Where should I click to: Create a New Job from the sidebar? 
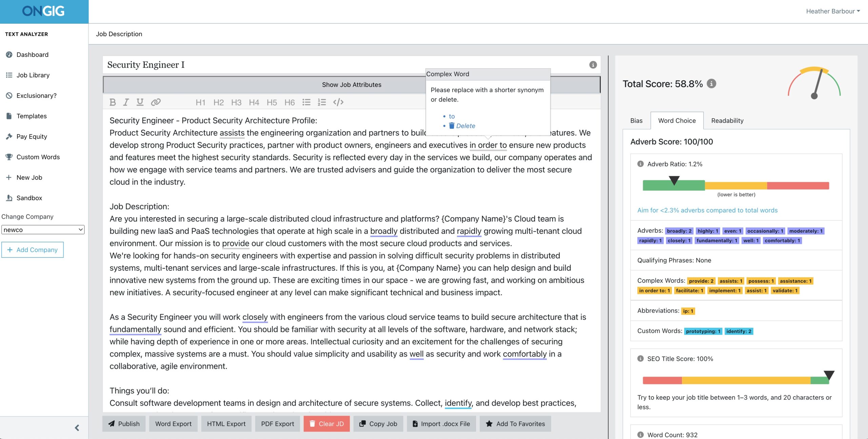pos(29,177)
